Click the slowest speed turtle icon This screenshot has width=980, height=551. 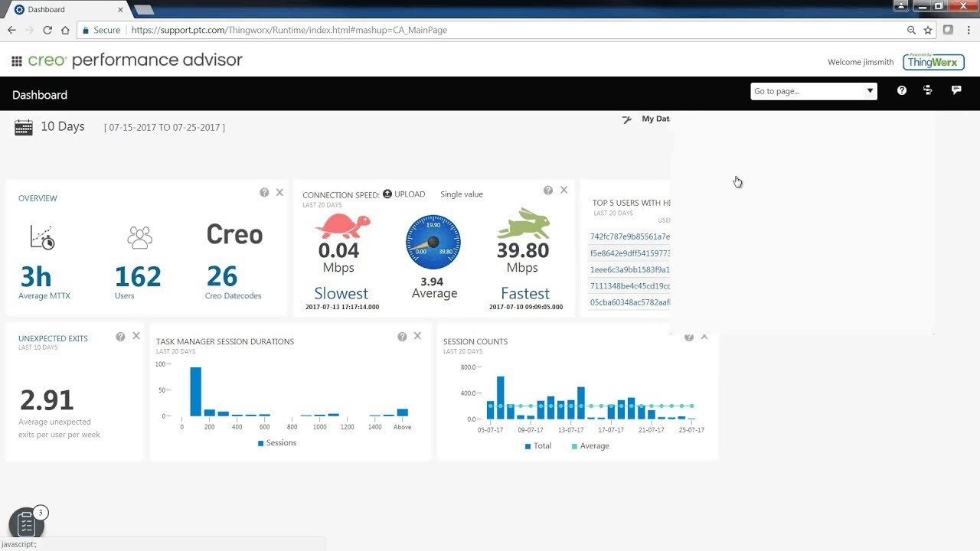pyautogui.click(x=343, y=227)
